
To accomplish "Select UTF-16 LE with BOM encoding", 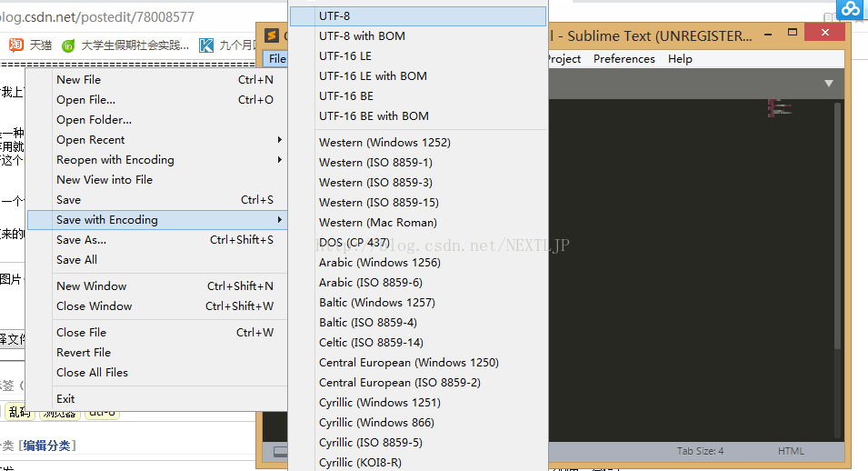I will (418, 75).
